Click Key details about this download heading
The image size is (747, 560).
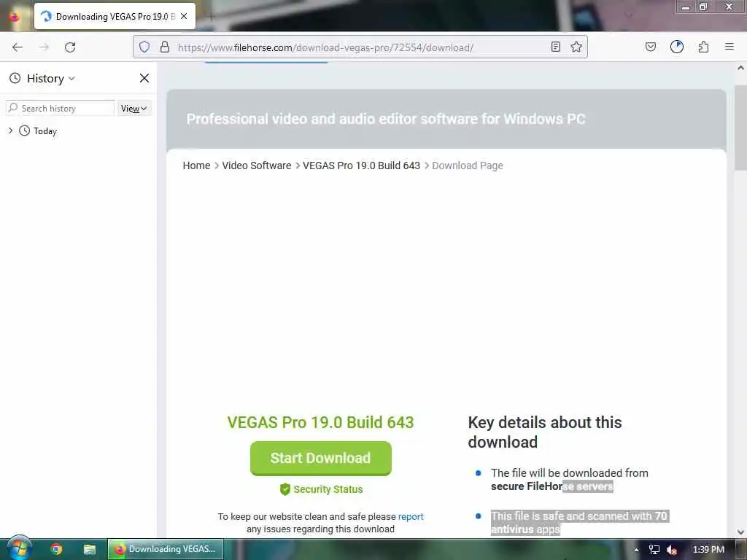tap(544, 432)
